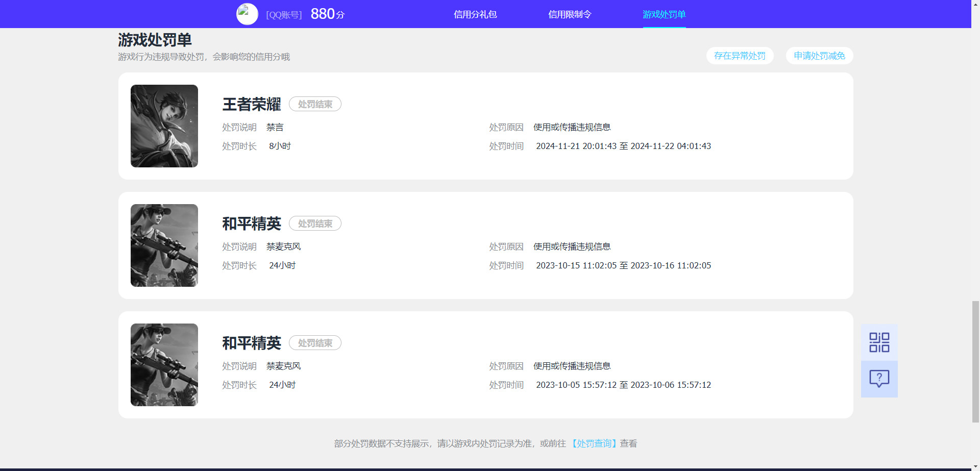980x471 pixels.
Task: Open the help question bubble icon
Action: tap(879, 379)
